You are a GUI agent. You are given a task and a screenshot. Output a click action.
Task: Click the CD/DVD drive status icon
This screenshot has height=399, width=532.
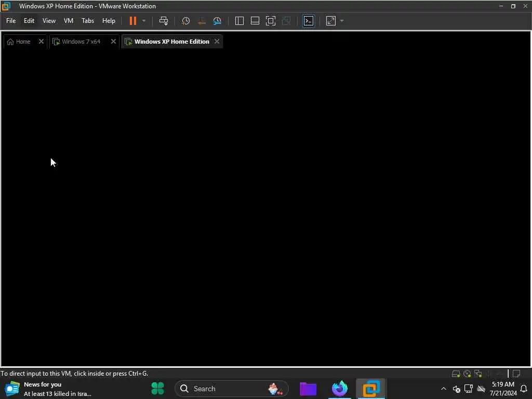click(x=467, y=374)
